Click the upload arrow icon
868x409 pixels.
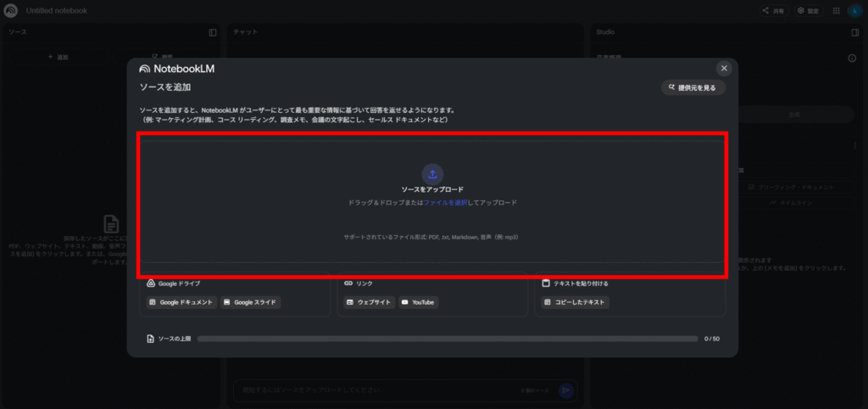point(433,174)
